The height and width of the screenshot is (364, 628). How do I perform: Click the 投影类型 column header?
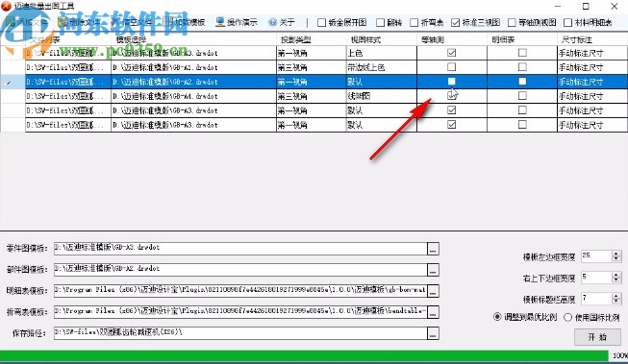(312, 39)
